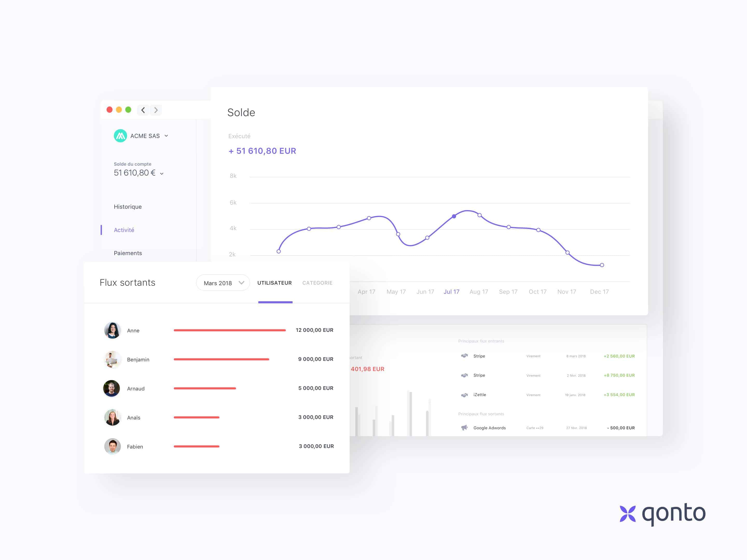747x560 pixels.
Task: Toggle the Jul 17 data point on chart
Action: pyautogui.click(x=452, y=215)
